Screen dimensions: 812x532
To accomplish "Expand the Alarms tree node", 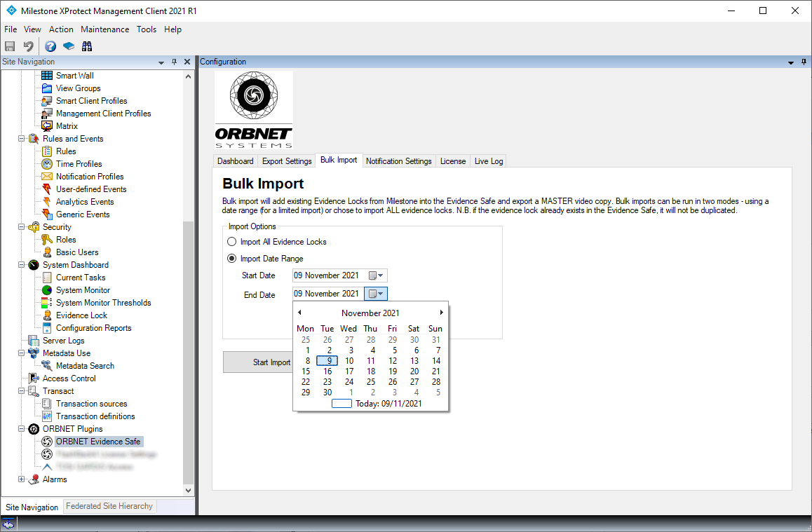I will pyautogui.click(x=22, y=479).
